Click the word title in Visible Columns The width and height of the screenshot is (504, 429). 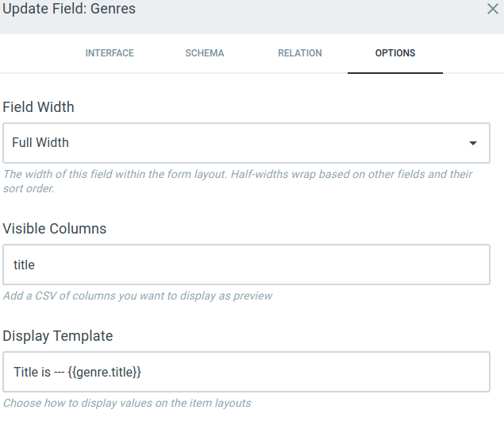(x=25, y=265)
